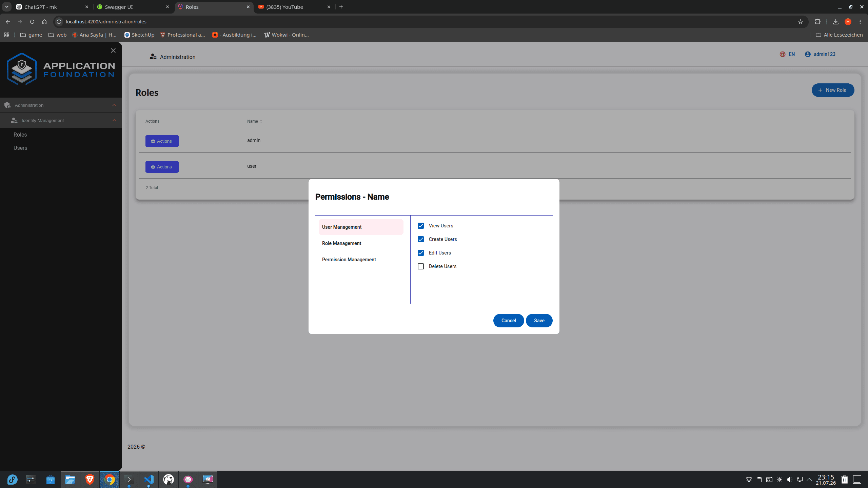Click the admin123 profile avatar icon
Image resolution: width=868 pixels, height=488 pixels.
(808, 54)
